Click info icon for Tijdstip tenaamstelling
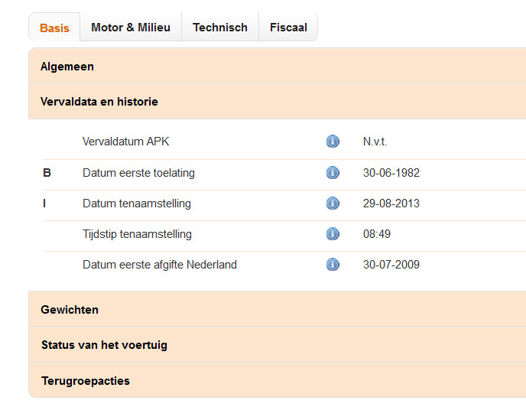The width and height of the screenshot is (526, 420). [333, 234]
